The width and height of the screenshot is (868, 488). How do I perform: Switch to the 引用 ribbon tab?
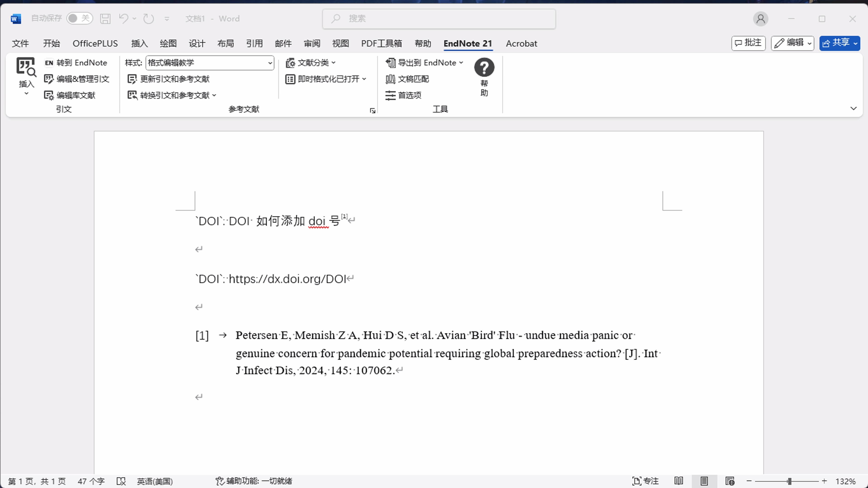click(255, 43)
